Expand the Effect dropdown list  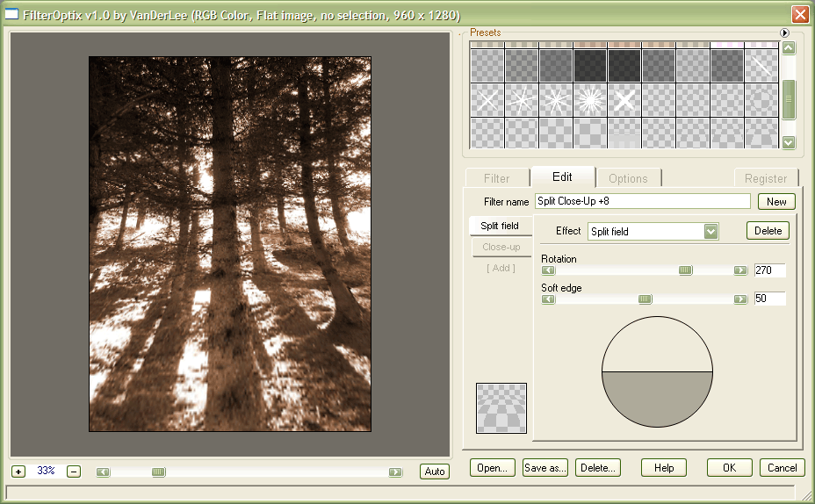click(x=711, y=232)
